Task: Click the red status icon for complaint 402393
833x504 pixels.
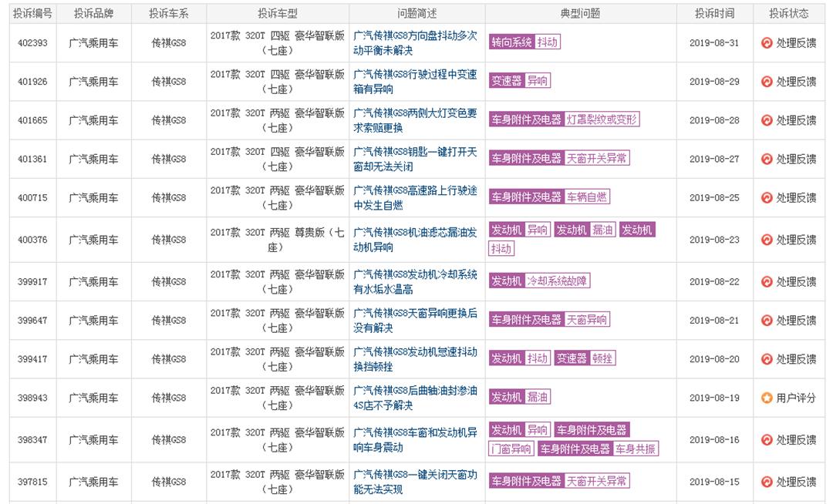Action: [x=767, y=43]
